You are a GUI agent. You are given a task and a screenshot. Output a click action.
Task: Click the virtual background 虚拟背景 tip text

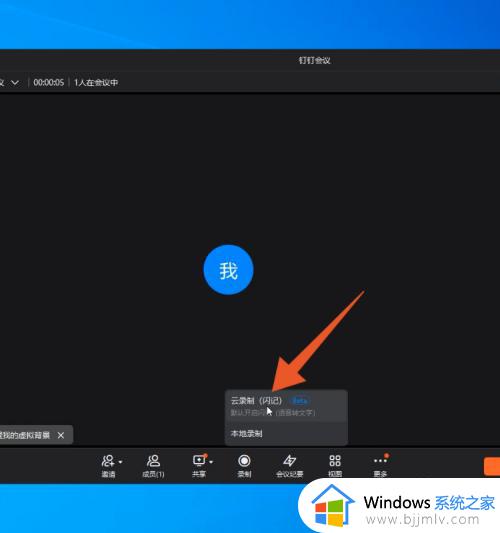click(x=25, y=435)
